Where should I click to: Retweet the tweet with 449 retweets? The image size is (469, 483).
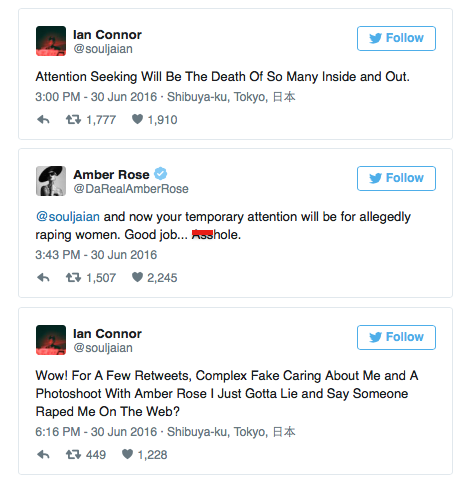click(x=73, y=454)
